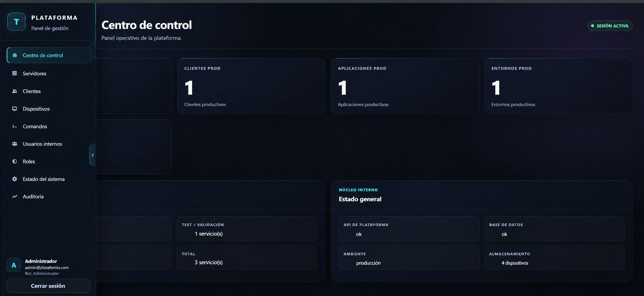644x296 pixels.
Task: Open Estado del sistema page
Action: 49,179
